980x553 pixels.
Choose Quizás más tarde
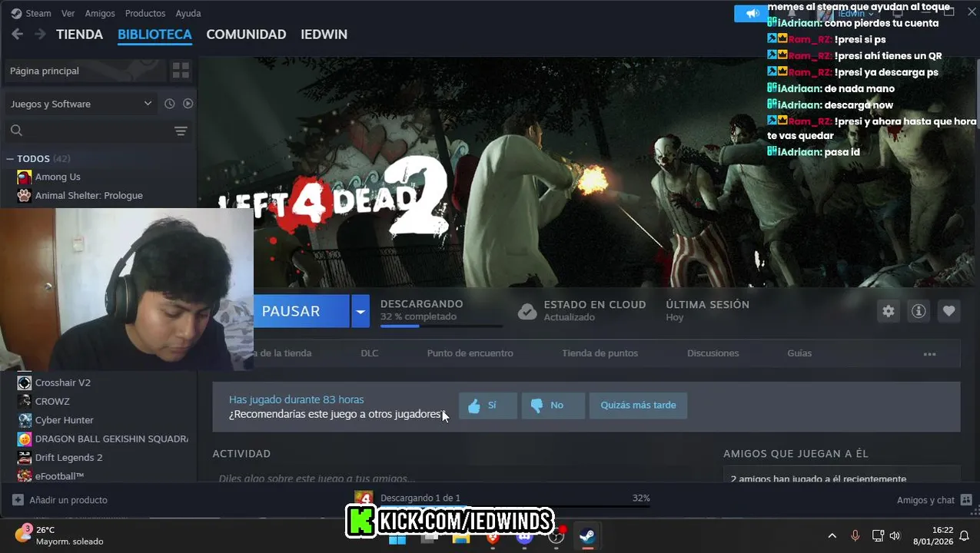pos(638,406)
